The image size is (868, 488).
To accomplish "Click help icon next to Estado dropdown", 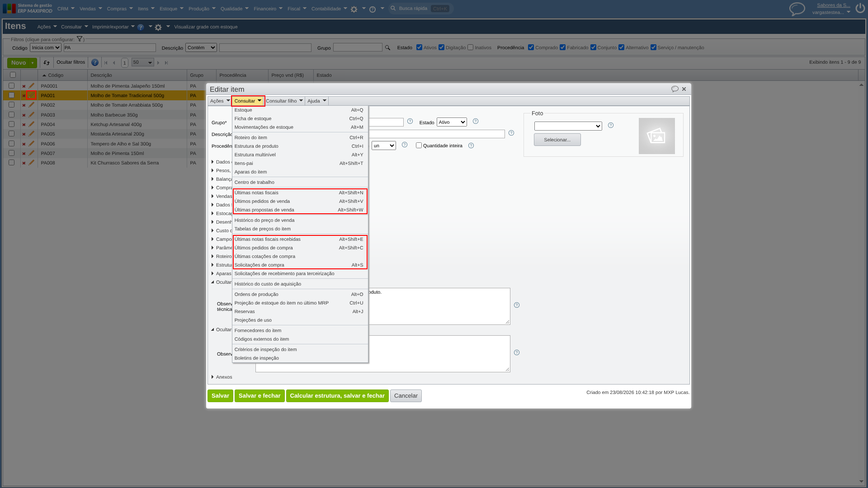I will point(476,122).
